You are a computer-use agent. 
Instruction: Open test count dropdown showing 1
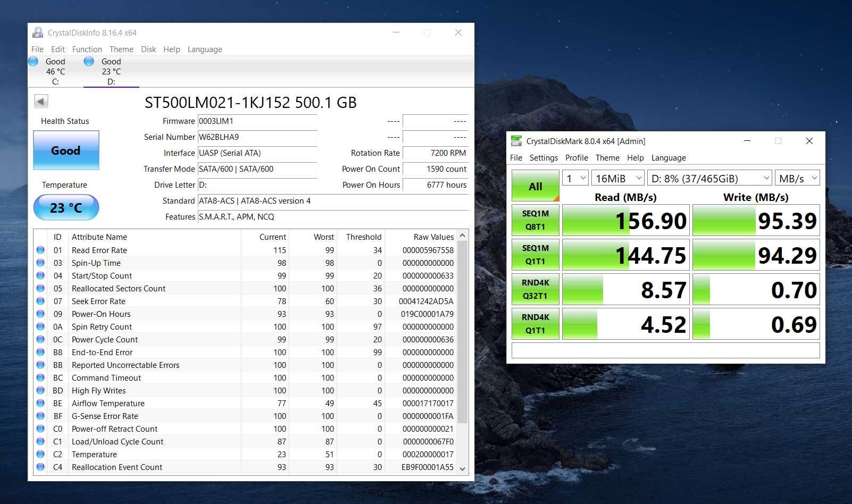coord(575,178)
